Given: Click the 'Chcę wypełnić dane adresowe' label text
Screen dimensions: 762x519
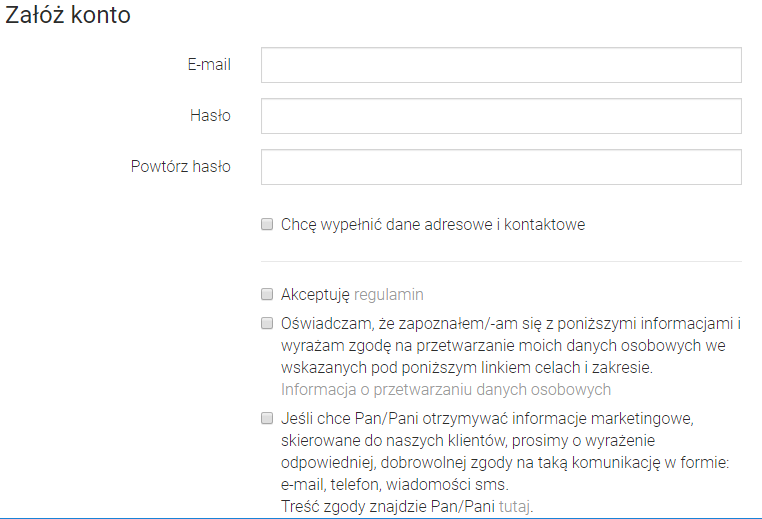Looking at the screenshot, I should click(433, 225).
